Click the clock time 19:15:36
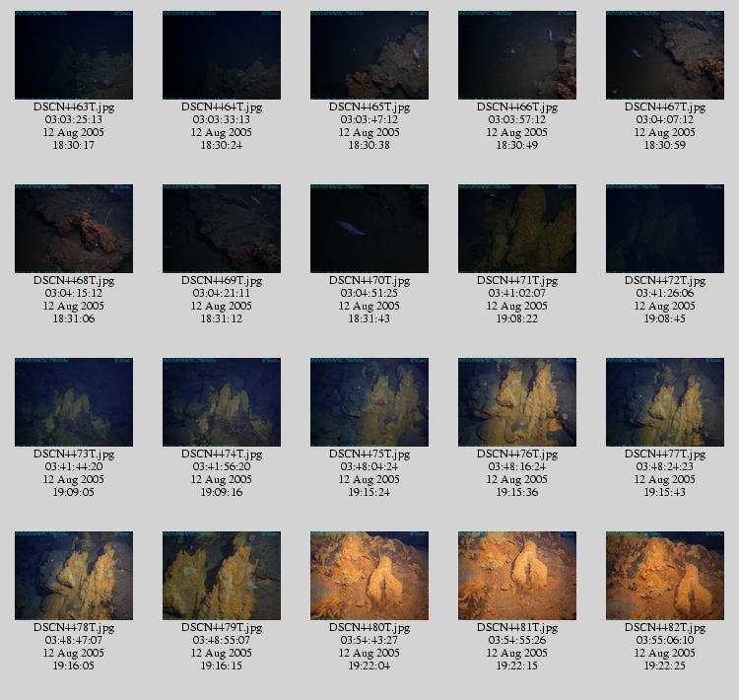The width and height of the screenshot is (739, 700). tap(517, 492)
